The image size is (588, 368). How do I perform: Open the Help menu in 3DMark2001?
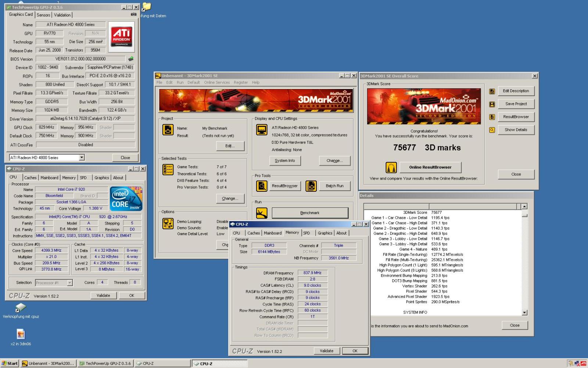tap(255, 82)
